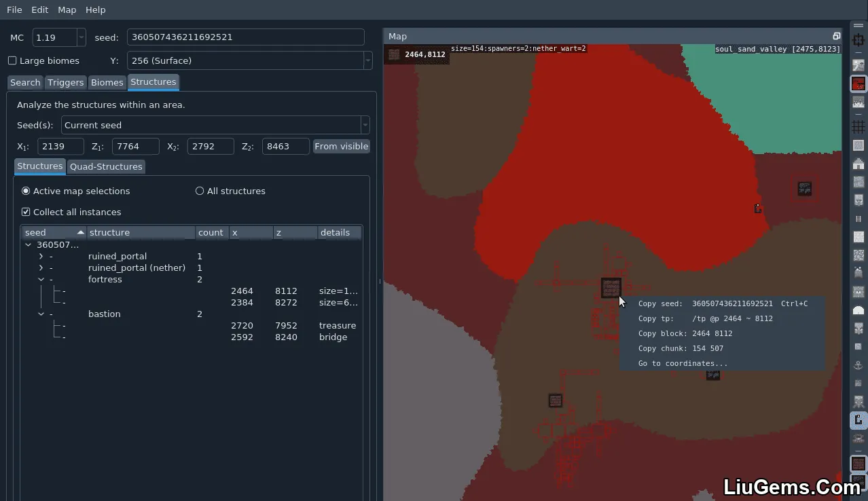Expand the ruined_portal (nether) row
The image size is (868, 501).
41,267
